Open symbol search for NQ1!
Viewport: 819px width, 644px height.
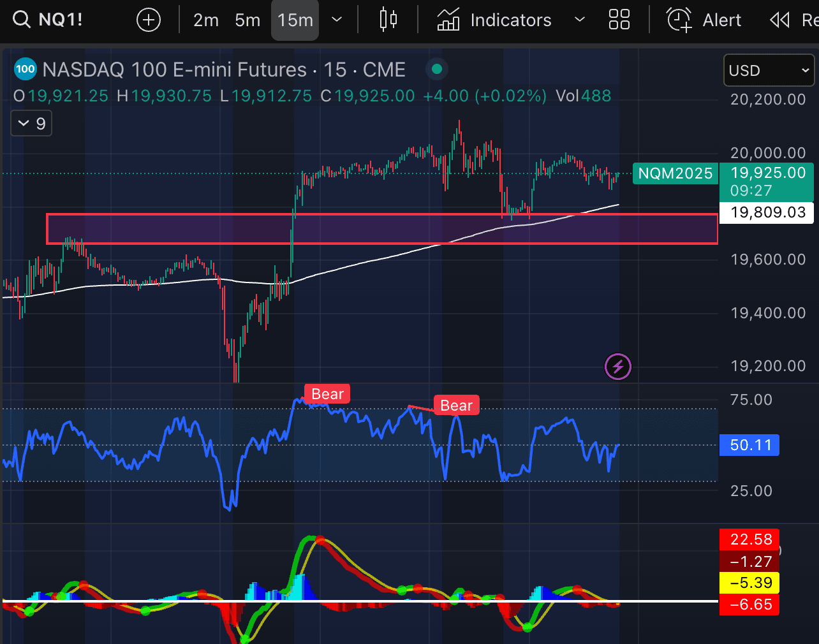coord(48,20)
